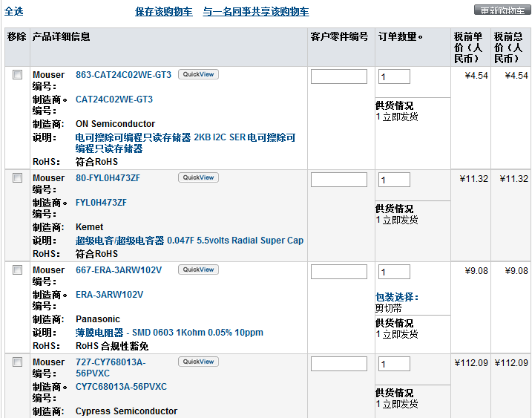Click the 包装选择 packaging option link
Screen dimensions: 532x418
pyautogui.click(x=397, y=297)
